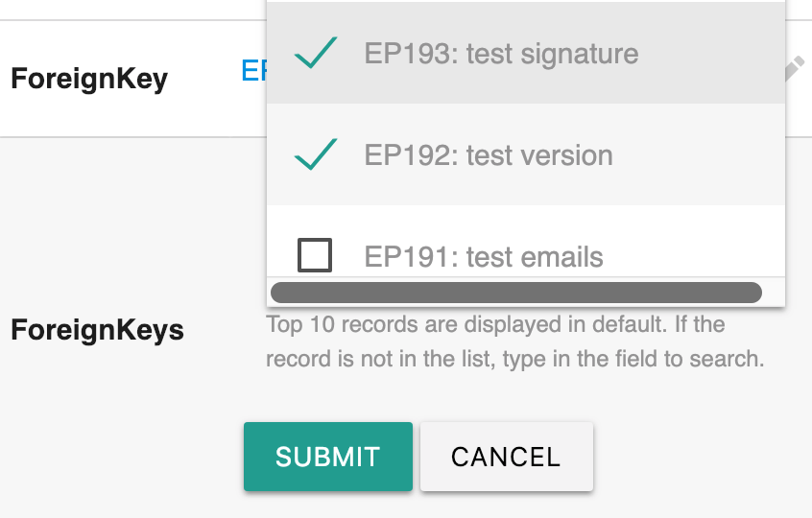The image size is (812, 518).
Task: Deselect the 'EP193: test signature' option
Action: (501, 54)
